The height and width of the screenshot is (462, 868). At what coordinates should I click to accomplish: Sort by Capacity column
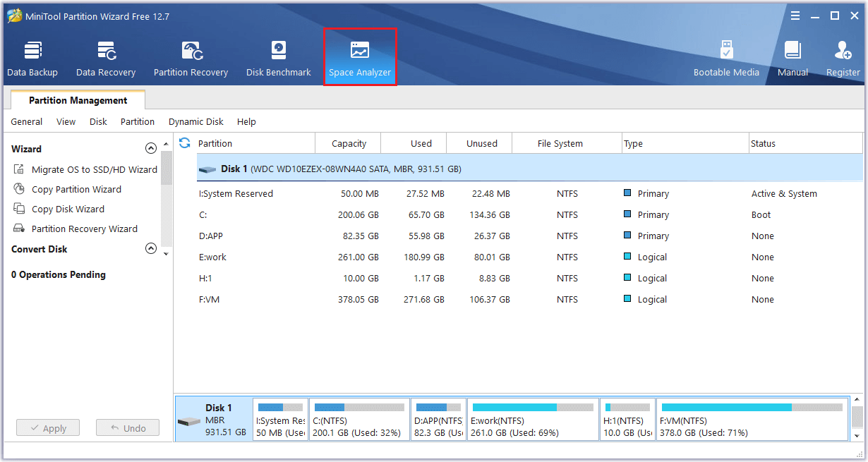click(349, 143)
